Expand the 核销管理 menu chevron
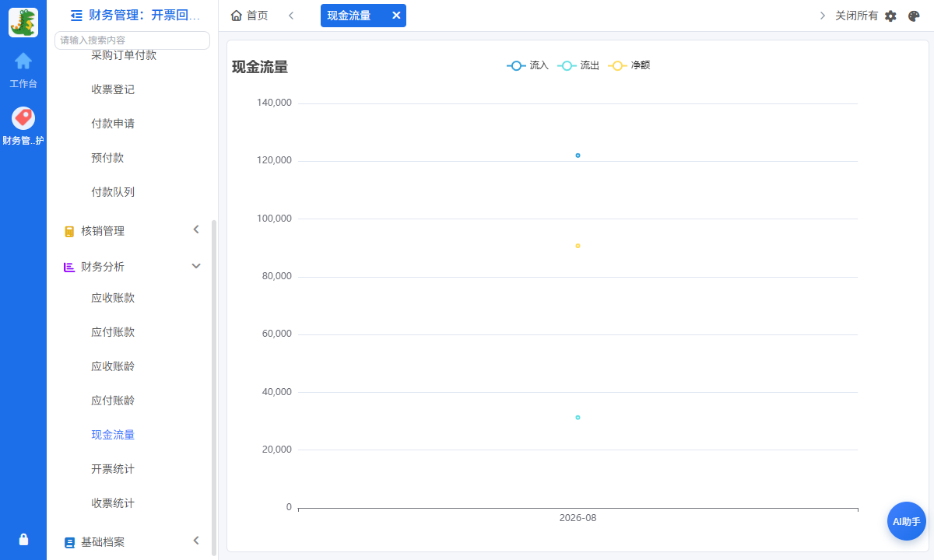Screen dimensions: 934x560 coord(196,229)
